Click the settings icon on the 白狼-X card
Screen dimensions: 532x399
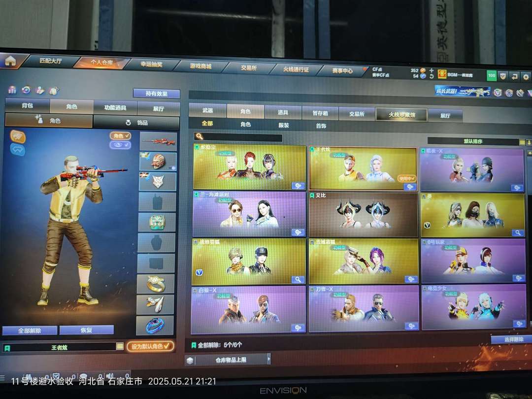point(298,328)
